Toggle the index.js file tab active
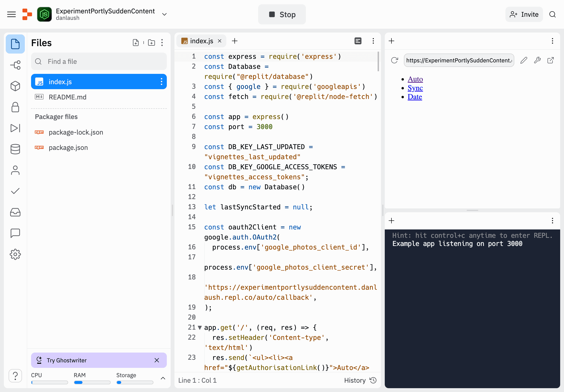 [x=201, y=41]
